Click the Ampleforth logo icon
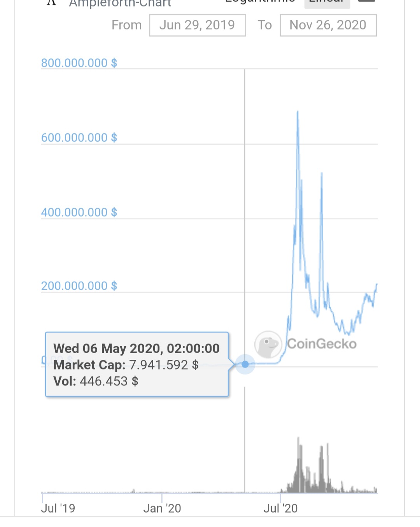This screenshot has height=527, width=420. [x=52, y=2]
